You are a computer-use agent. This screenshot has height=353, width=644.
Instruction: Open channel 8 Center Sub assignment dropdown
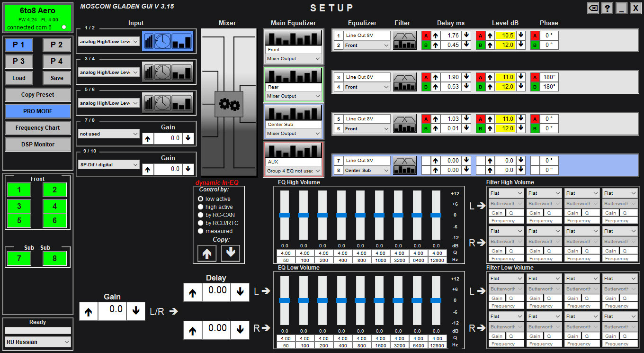coord(367,171)
